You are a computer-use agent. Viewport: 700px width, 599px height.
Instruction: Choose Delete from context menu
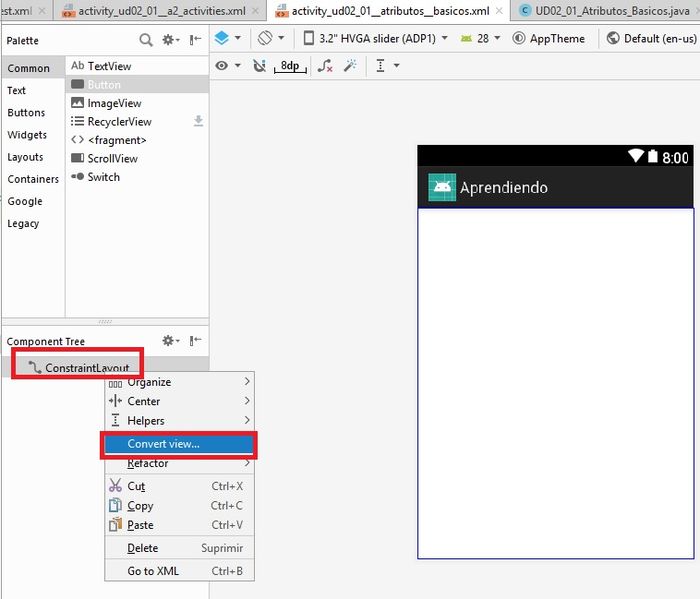click(x=179, y=548)
